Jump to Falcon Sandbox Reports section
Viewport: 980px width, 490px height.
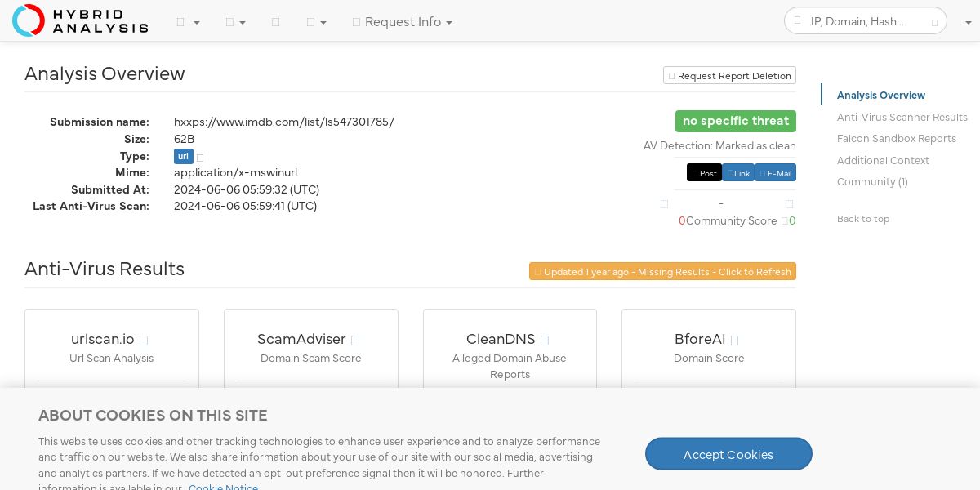(x=897, y=139)
